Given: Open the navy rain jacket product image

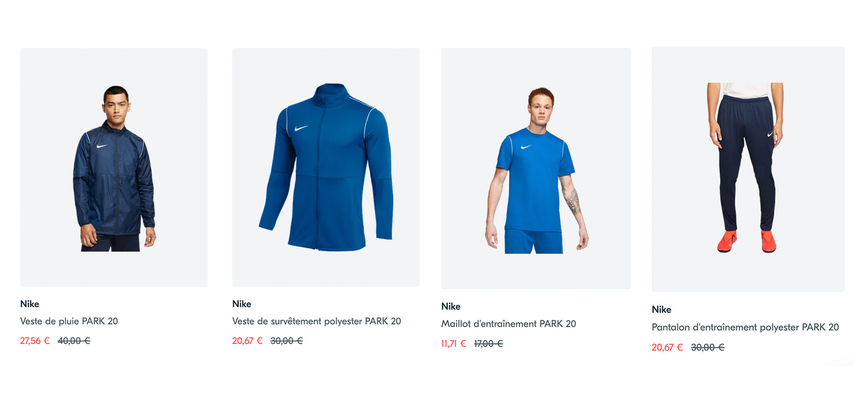Looking at the screenshot, I should pyautogui.click(x=114, y=167).
